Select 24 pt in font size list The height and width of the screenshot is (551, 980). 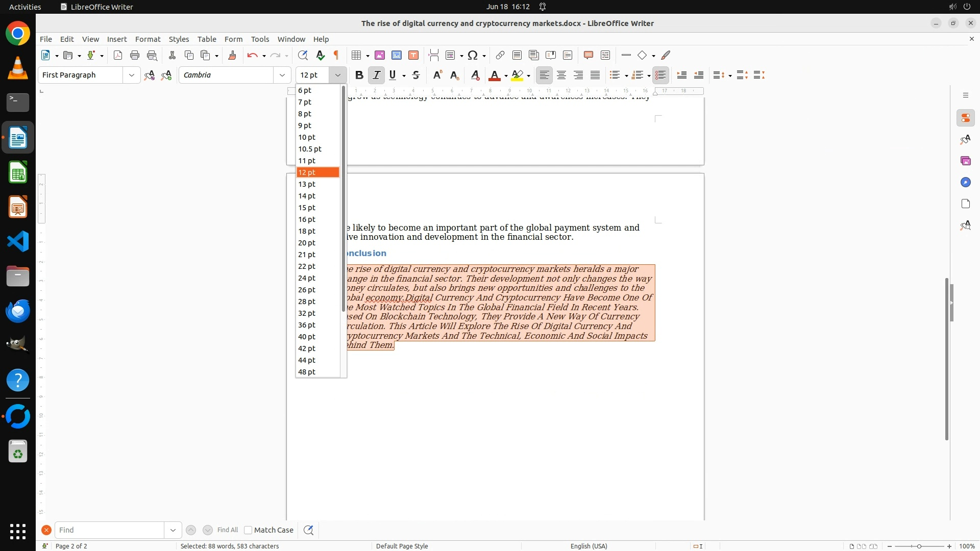click(x=307, y=278)
